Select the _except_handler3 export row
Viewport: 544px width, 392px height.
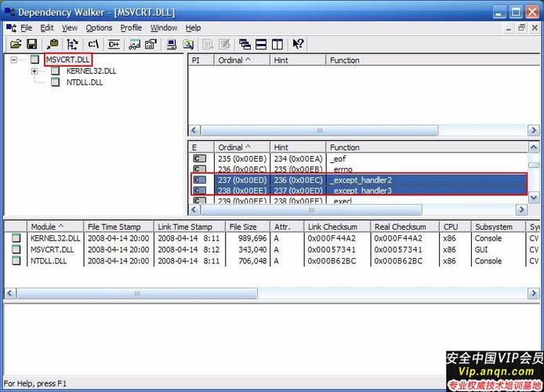point(359,190)
